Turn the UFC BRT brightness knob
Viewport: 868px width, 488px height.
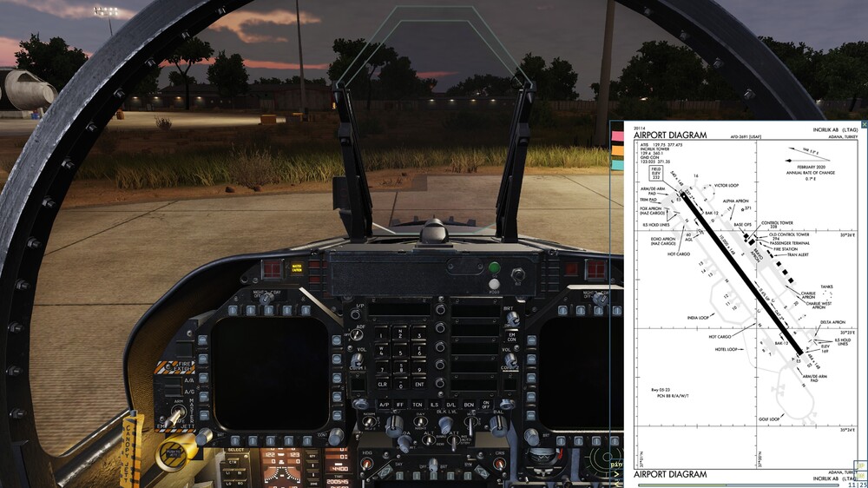click(513, 319)
